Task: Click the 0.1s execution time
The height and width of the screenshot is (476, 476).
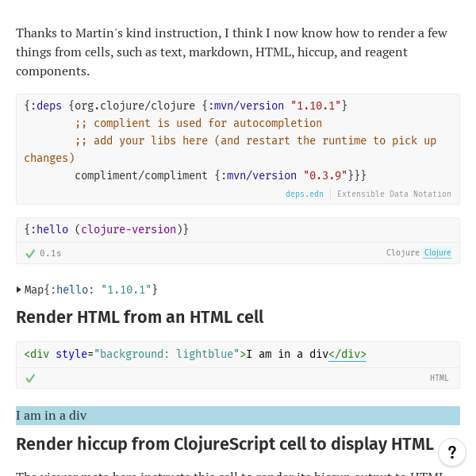Action: (x=51, y=254)
